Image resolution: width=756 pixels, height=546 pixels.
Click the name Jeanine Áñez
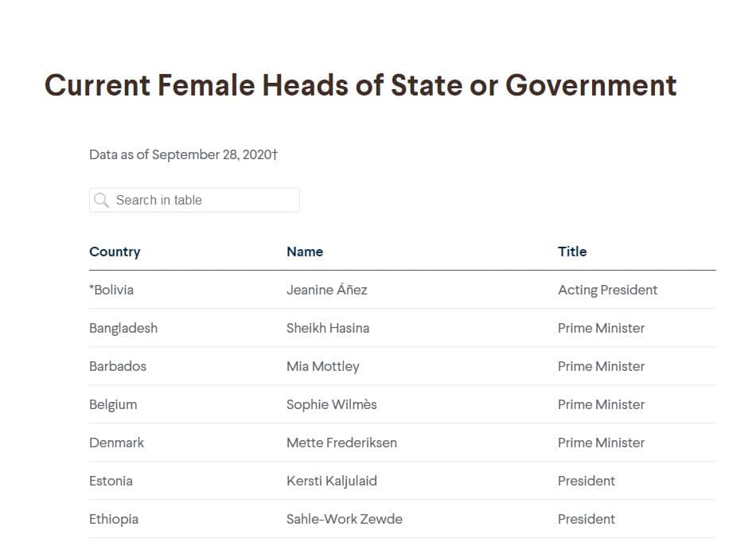[327, 290]
